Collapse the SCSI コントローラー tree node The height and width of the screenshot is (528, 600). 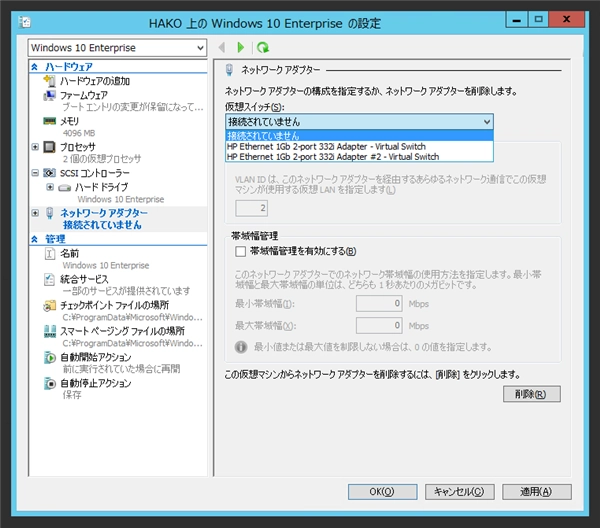click(35, 173)
